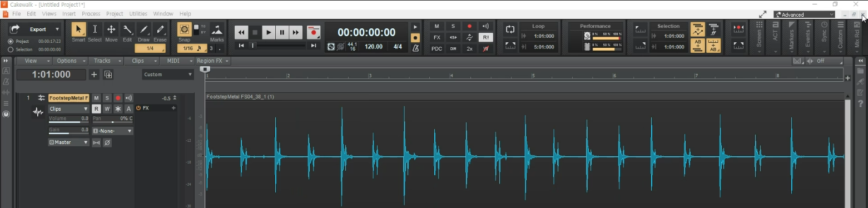Toggle FootstepMetal track FX power
This screenshot has height=208, width=868.
point(138,108)
